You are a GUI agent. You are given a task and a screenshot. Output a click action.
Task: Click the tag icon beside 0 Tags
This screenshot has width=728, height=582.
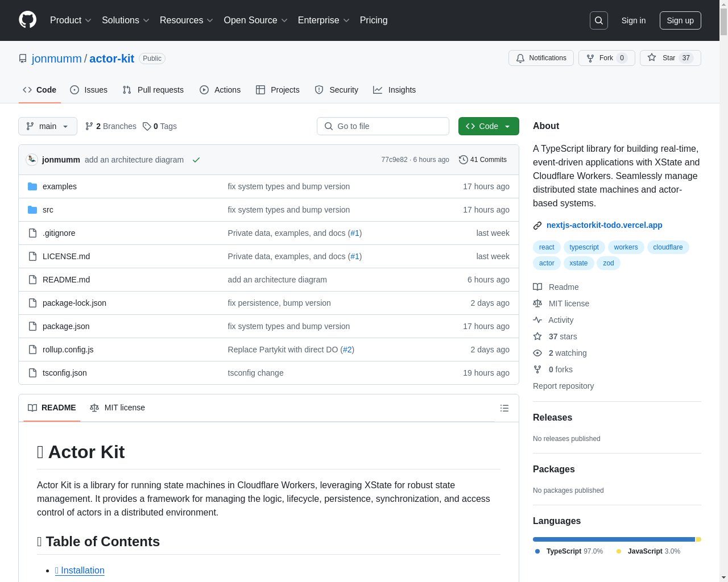pyautogui.click(x=147, y=126)
